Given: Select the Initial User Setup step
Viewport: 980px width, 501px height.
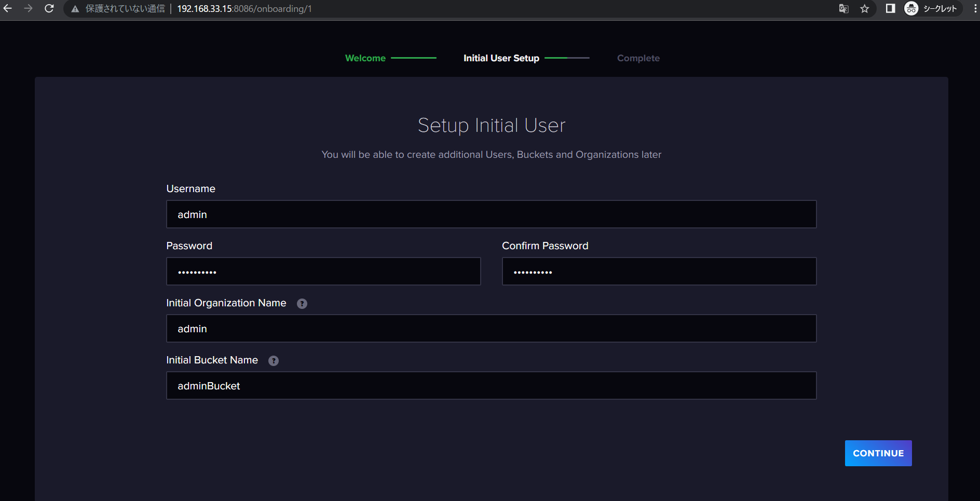Looking at the screenshot, I should pos(501,58).
